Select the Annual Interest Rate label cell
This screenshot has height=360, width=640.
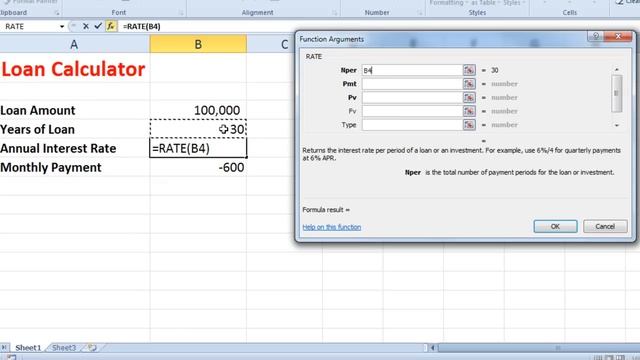[x=75, y=148]
